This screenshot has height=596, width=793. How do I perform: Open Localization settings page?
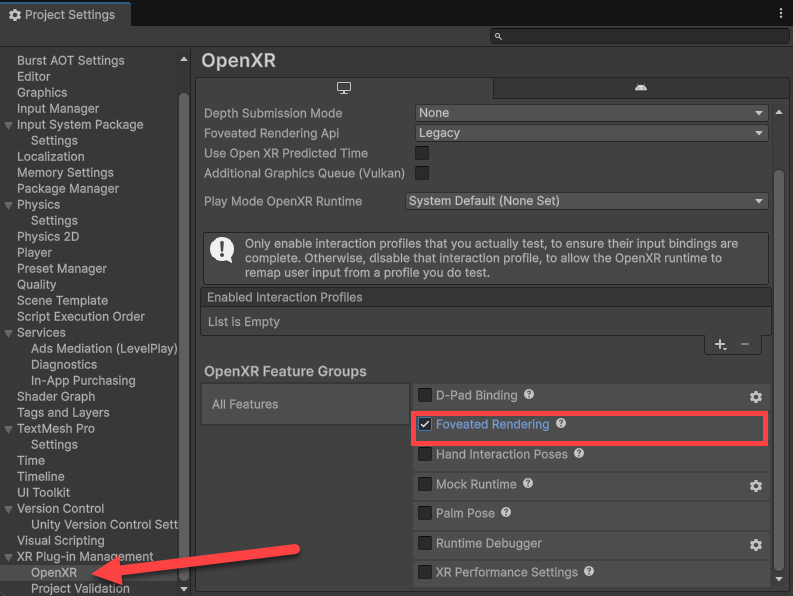coord(51,156)
